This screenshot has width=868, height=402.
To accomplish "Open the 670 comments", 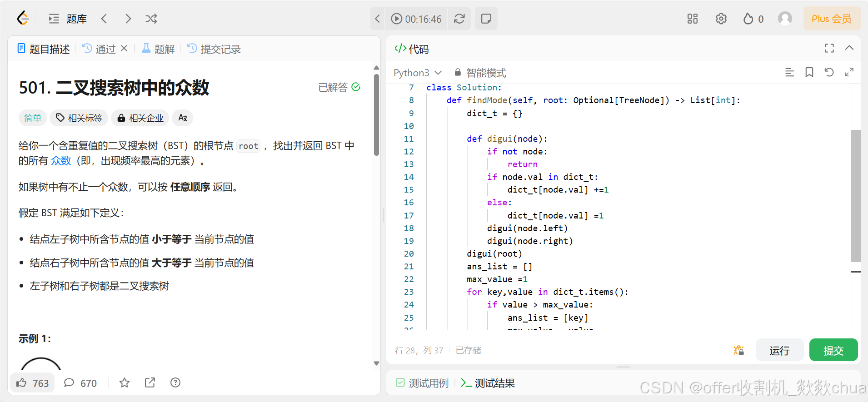I will coord(80,383).
